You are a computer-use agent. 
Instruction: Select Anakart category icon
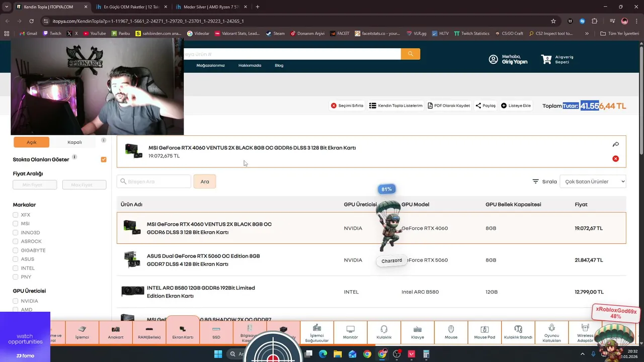pyautogui.click(x=116, y=333)
